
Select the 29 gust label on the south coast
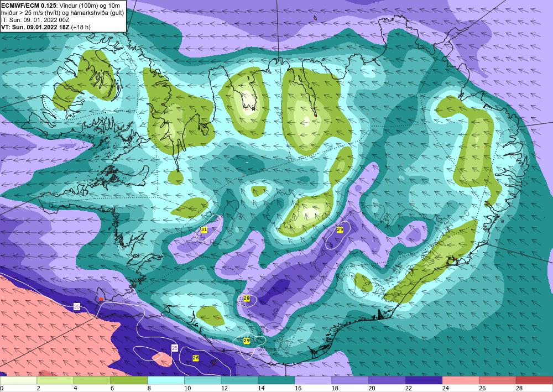[x=247, y=341]
